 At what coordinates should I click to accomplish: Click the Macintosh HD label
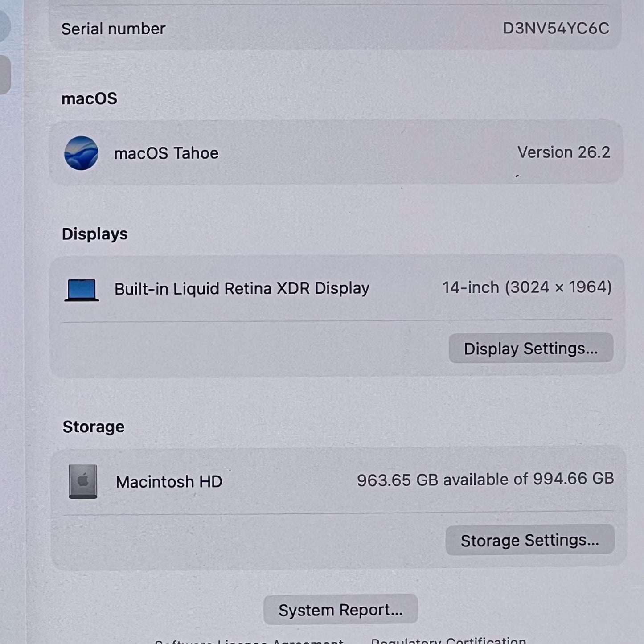point(169,482)
